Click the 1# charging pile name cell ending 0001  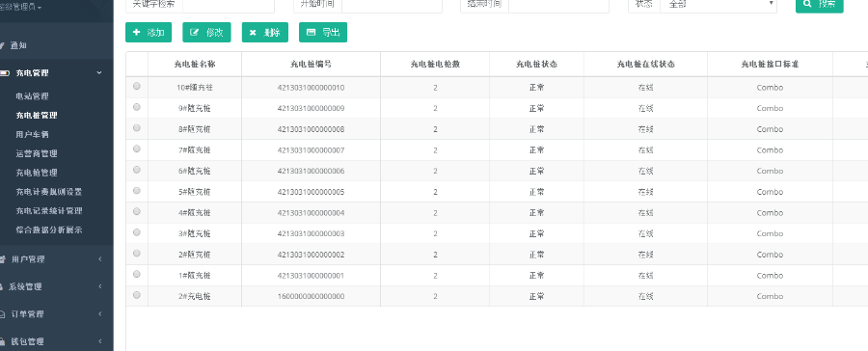tap(194, 276)
